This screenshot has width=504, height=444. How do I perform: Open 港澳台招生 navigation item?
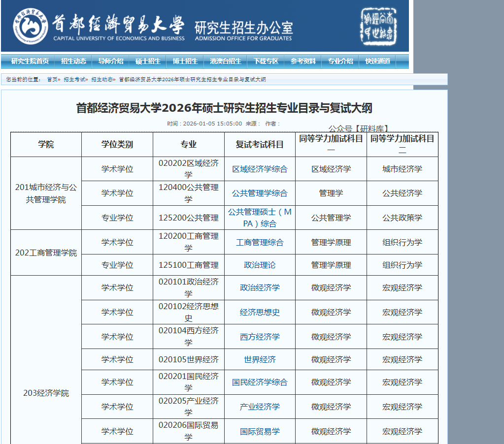click(x=226, y=62)
